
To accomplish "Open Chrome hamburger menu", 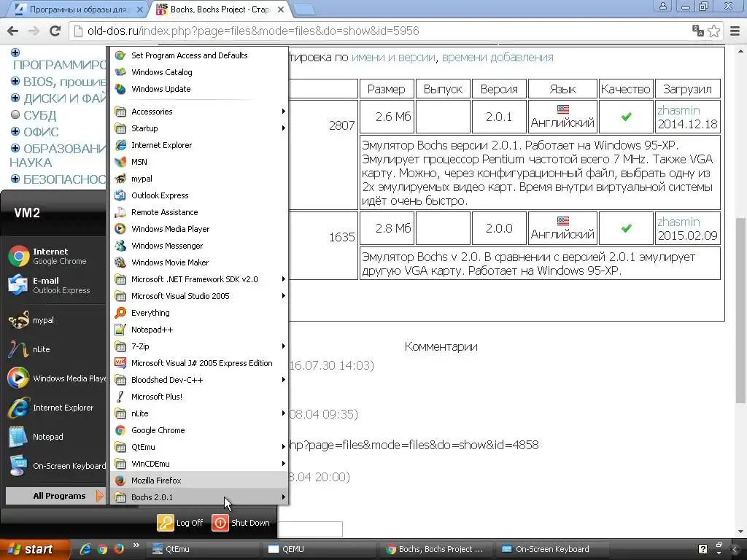I will (x=735, y=31).
